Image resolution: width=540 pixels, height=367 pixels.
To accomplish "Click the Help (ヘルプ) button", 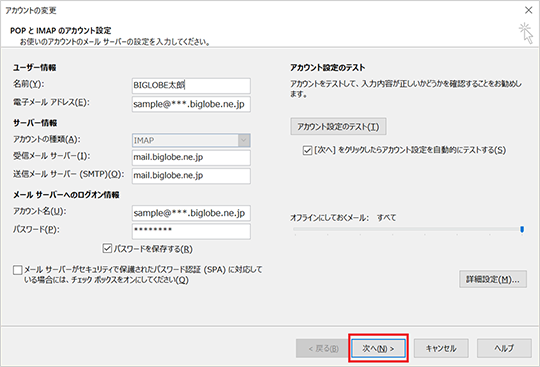I will point(504,348).
